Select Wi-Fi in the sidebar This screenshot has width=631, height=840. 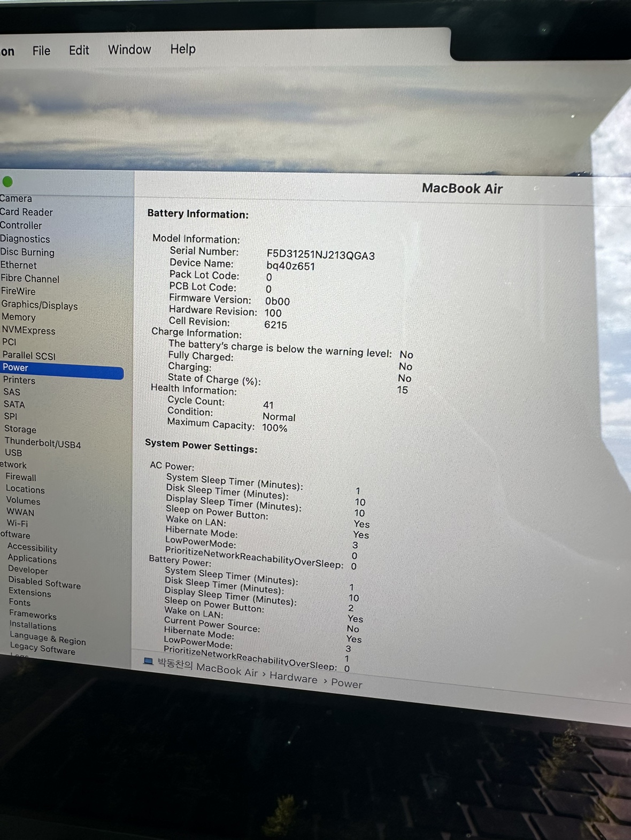(x=18, y=523)
